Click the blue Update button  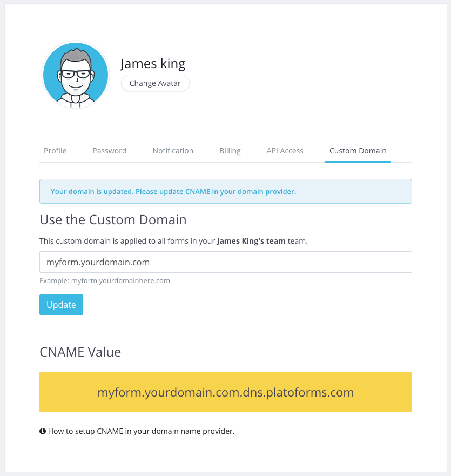(61, 305)
